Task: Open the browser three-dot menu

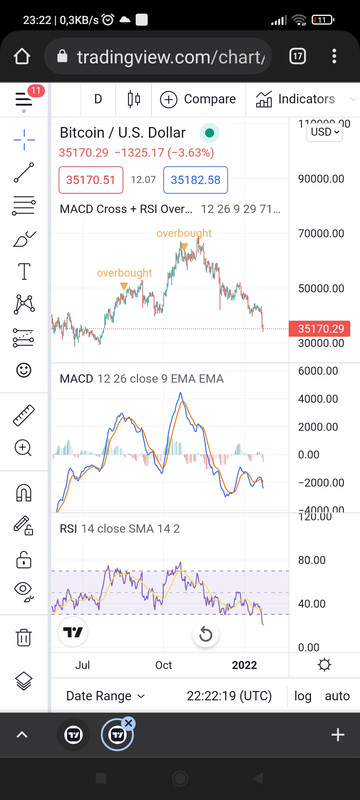Action: (334, 56)
